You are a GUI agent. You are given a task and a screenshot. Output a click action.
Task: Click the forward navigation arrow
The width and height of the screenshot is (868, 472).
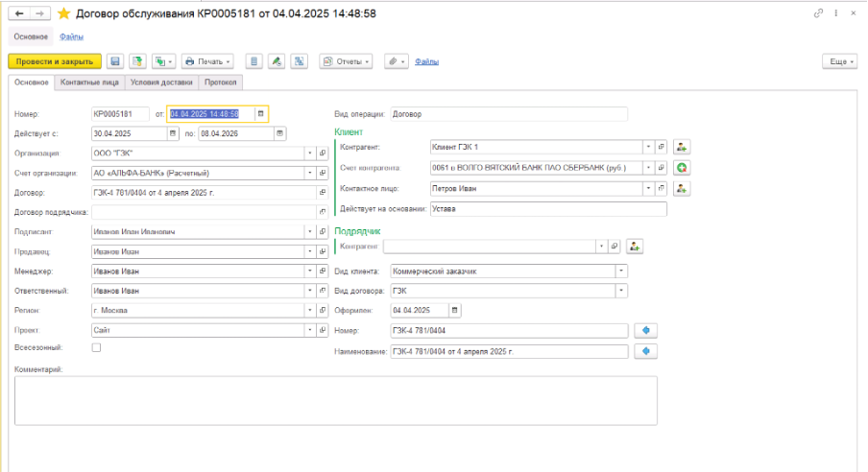(40, 13)
